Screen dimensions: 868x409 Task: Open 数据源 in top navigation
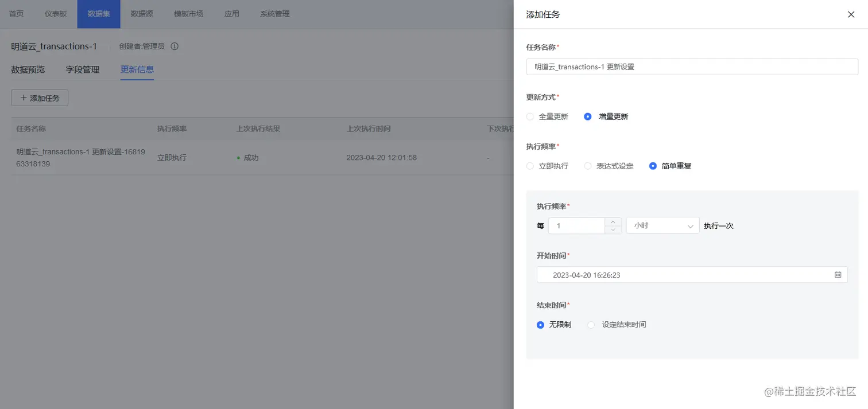[142, 14]
